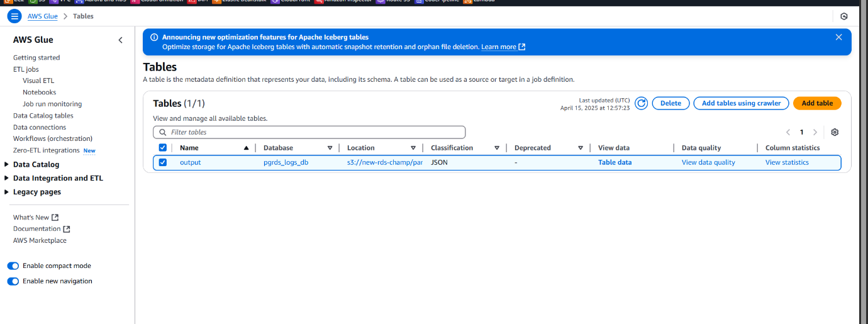Viewport: 868px width, 324px height.
Task: Focus the Filter tables search field
Action: [309, 132]
